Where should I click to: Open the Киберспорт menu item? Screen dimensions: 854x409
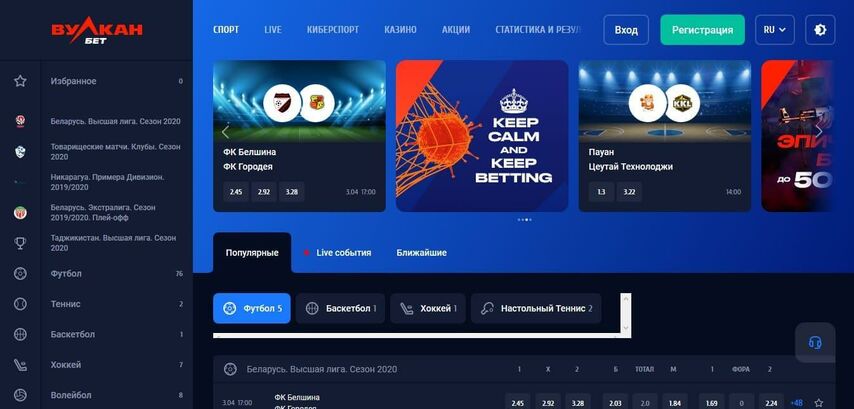333,30
